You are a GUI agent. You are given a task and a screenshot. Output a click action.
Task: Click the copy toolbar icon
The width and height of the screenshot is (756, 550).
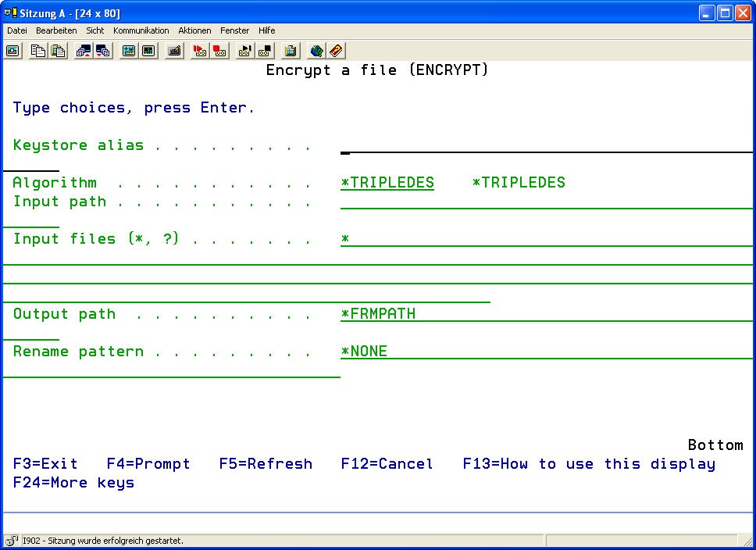(x=37, y=51)
